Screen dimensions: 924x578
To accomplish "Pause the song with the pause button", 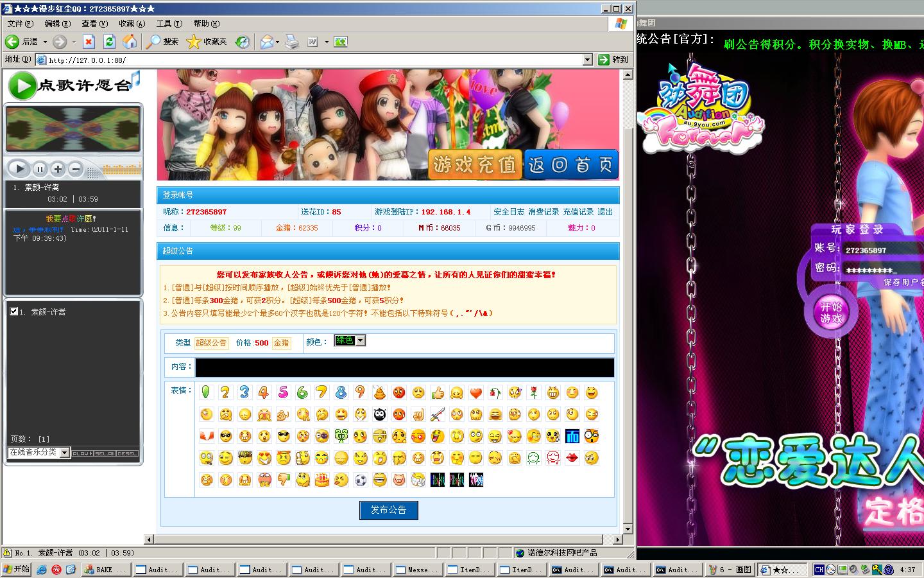I will (x=40, y=170).
